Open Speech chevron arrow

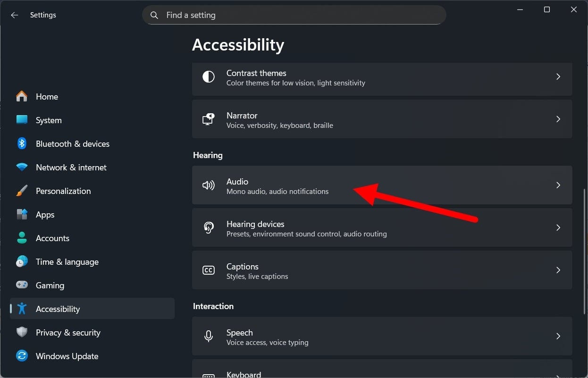558,336
